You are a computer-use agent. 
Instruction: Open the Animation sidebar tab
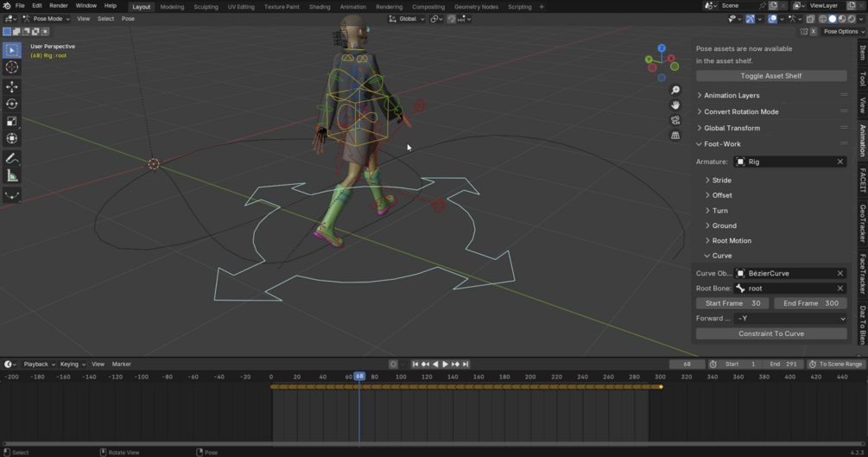tap(863, 140)
